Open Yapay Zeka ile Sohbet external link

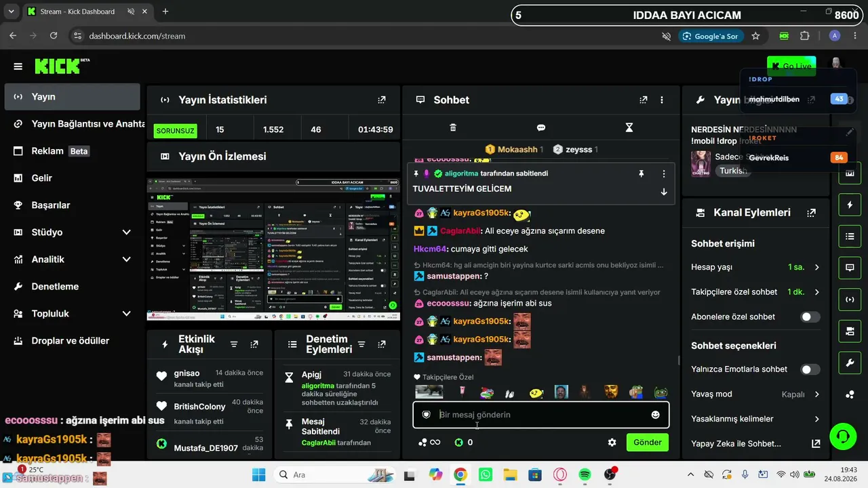pyautogui.click(x=816, y=444)
